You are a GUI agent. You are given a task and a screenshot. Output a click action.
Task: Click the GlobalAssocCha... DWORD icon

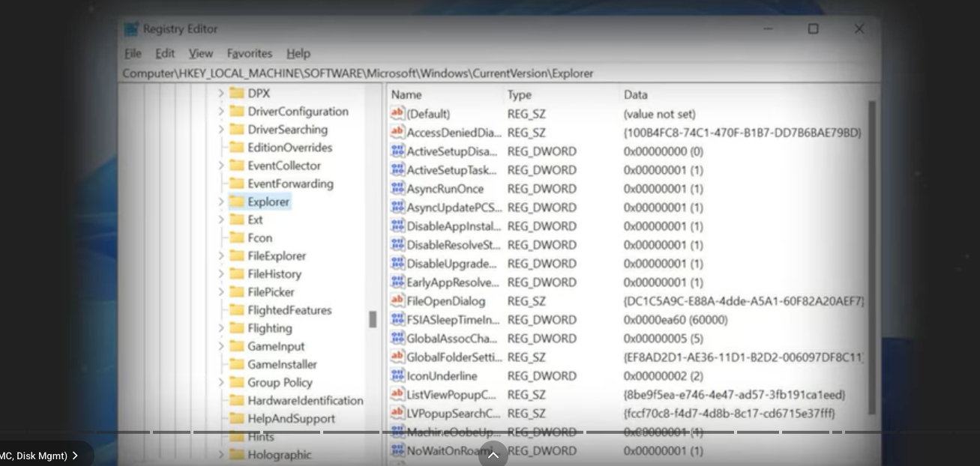click(x=397, y=338)
